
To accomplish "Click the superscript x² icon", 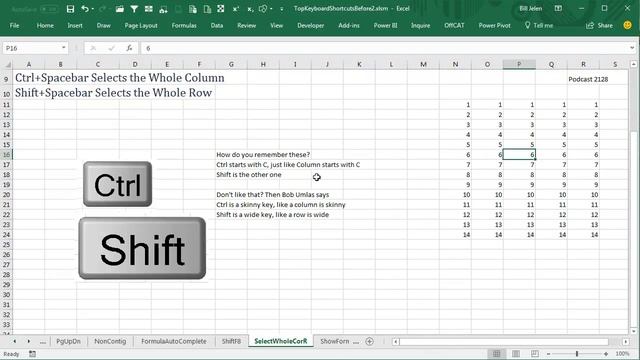I will [236, 9].
